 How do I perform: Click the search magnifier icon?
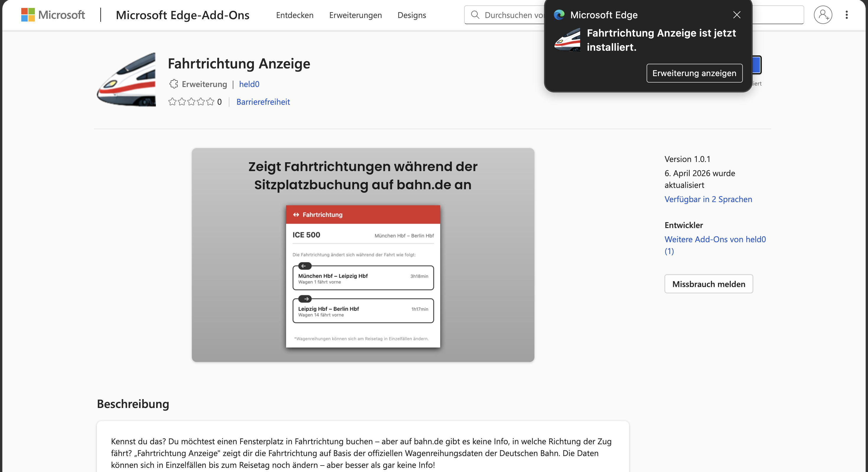475,15
